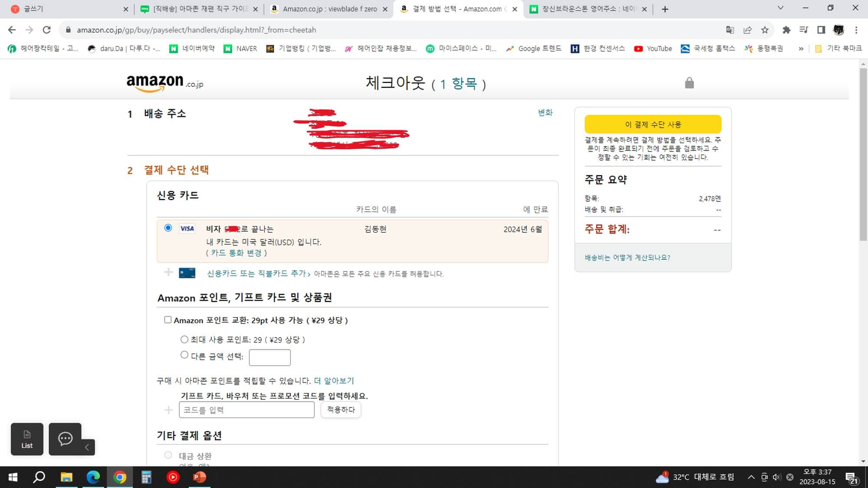Expand the 신용카드 또는 직불카드 추가 link
868x488 pixels.
tap(256, 273)
